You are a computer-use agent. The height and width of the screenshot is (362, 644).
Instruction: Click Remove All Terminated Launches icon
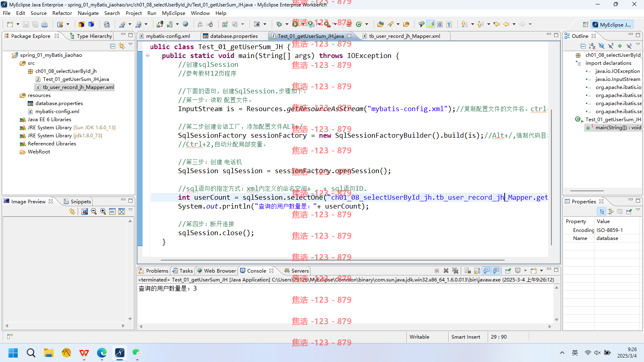(x=455, y=271)
